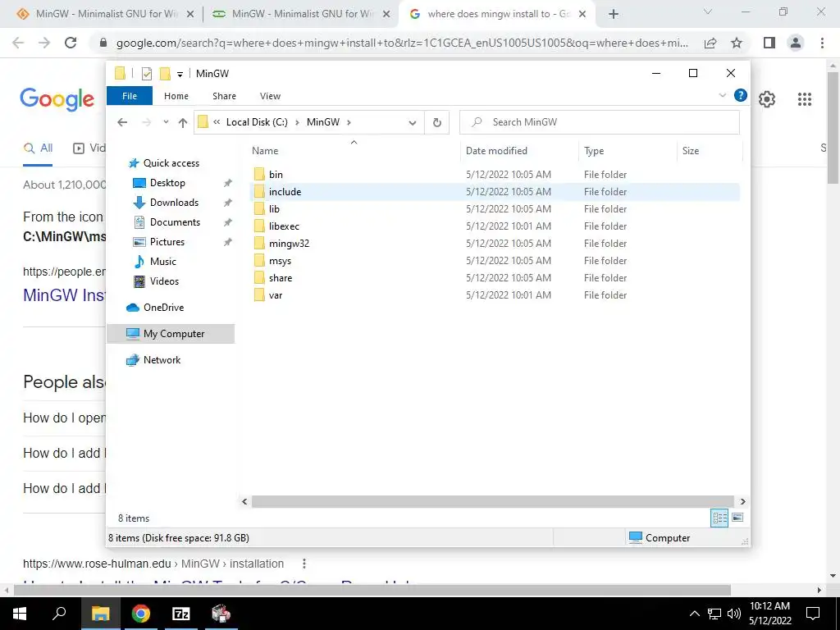Select Documents in navigation pane
This screenshot has height=630, width=840.
[175, 222]
